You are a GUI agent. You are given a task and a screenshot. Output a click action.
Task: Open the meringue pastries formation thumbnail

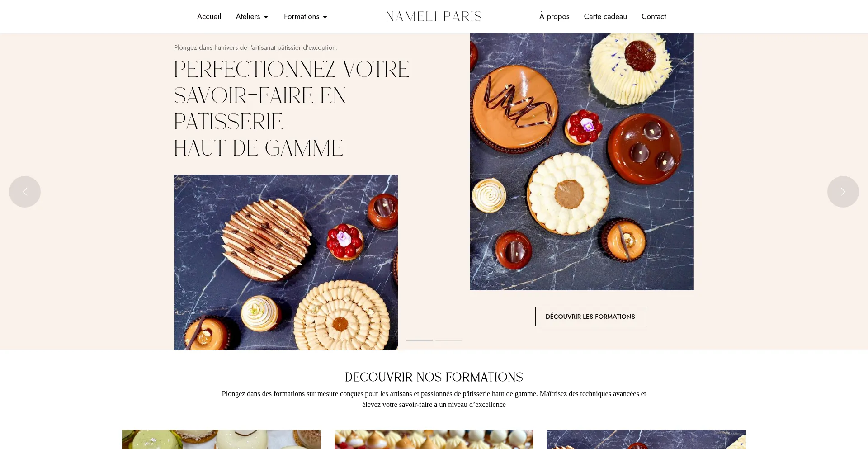pyautogui.click(x=434, y=440)
